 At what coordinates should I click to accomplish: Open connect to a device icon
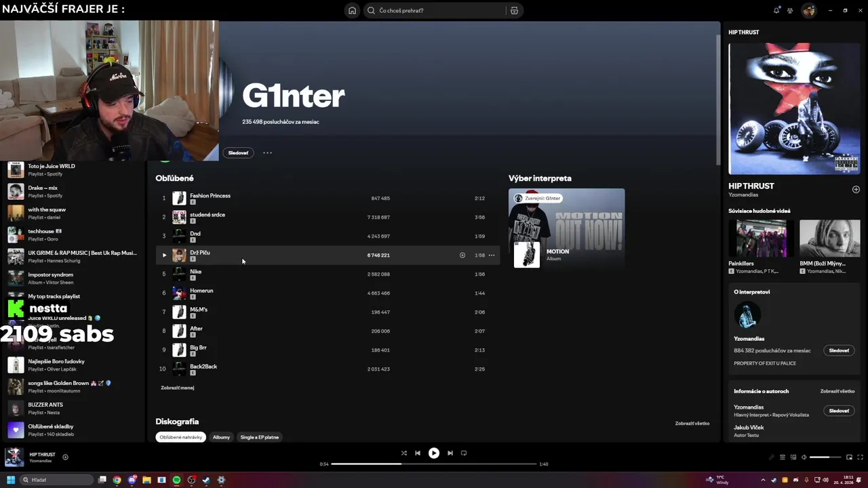pos(793,457)
